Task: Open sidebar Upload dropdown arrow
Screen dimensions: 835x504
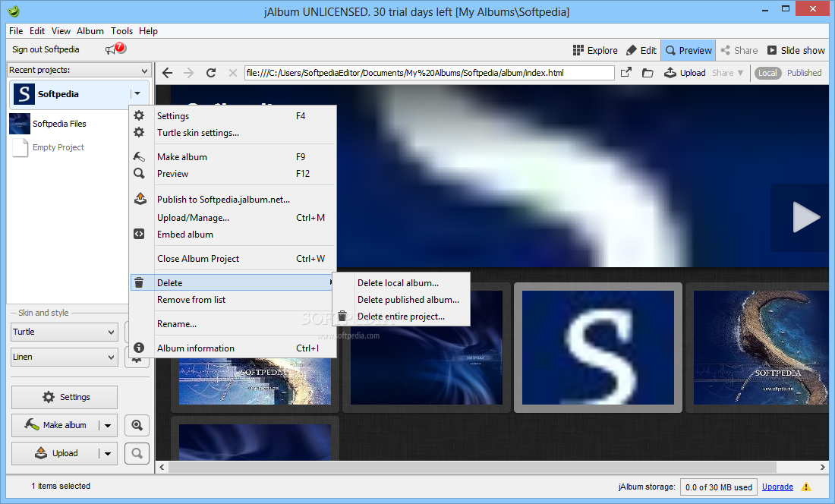Action: [108, 453]
